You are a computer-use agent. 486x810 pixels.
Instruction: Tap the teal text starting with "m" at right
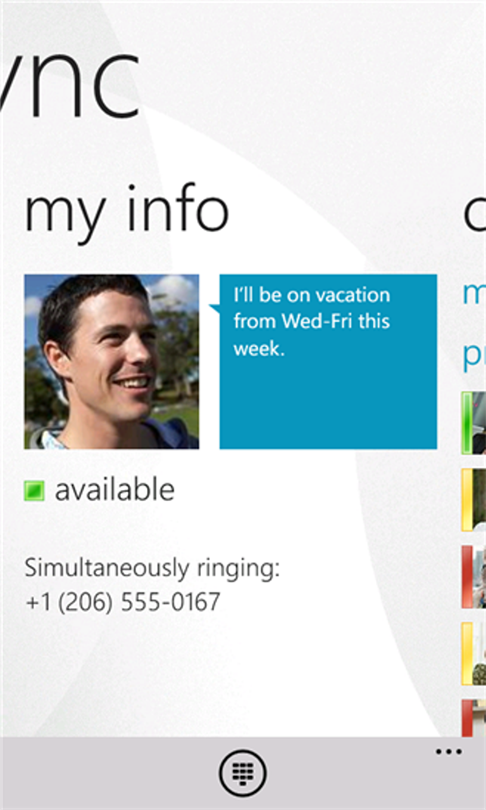(x=474, y=293)
